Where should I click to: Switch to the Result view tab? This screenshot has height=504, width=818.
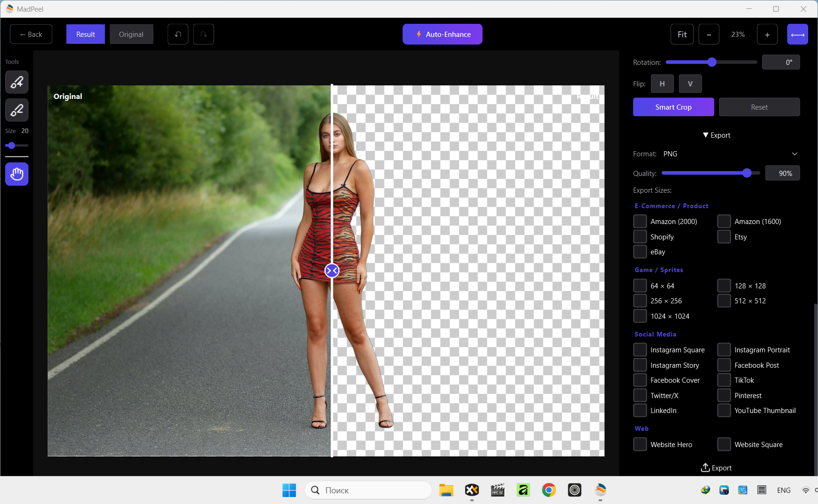(85, 35)
